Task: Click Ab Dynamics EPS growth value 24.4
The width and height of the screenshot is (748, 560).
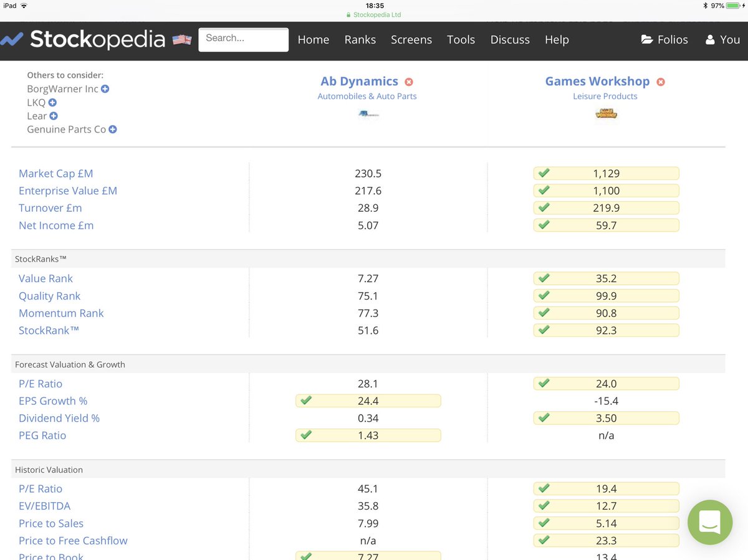Action: (x=368, y=401)
